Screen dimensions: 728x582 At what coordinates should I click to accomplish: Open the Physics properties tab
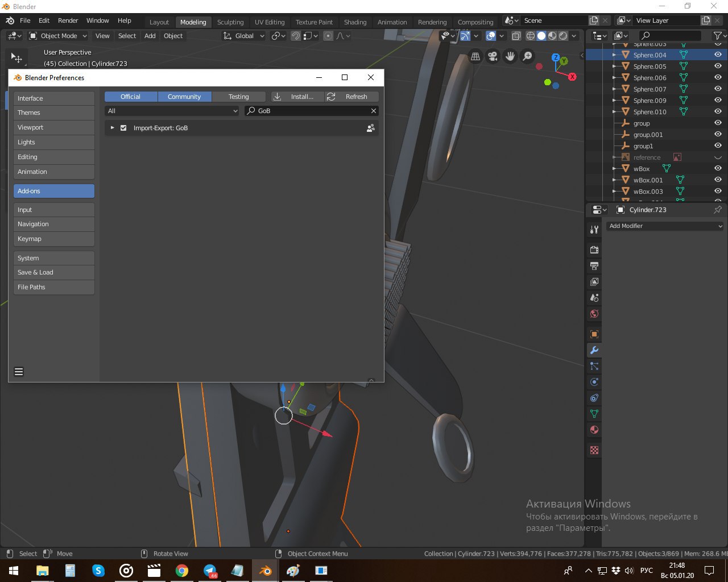594,382
